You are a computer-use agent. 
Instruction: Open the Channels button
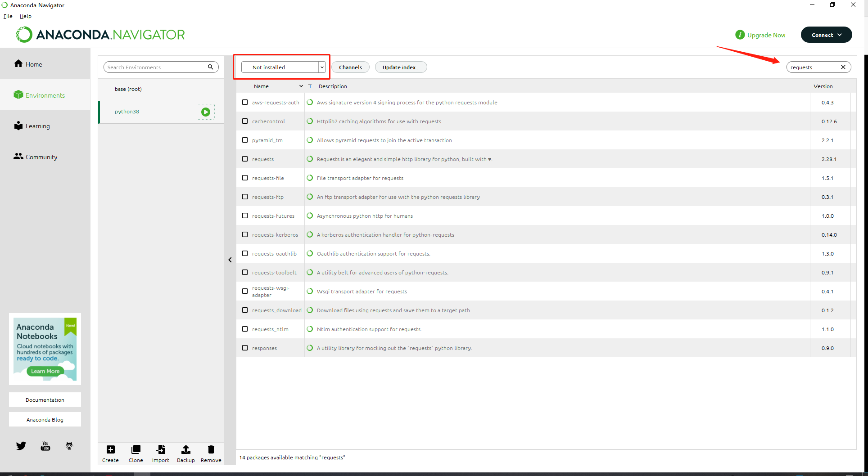(350, 67)
